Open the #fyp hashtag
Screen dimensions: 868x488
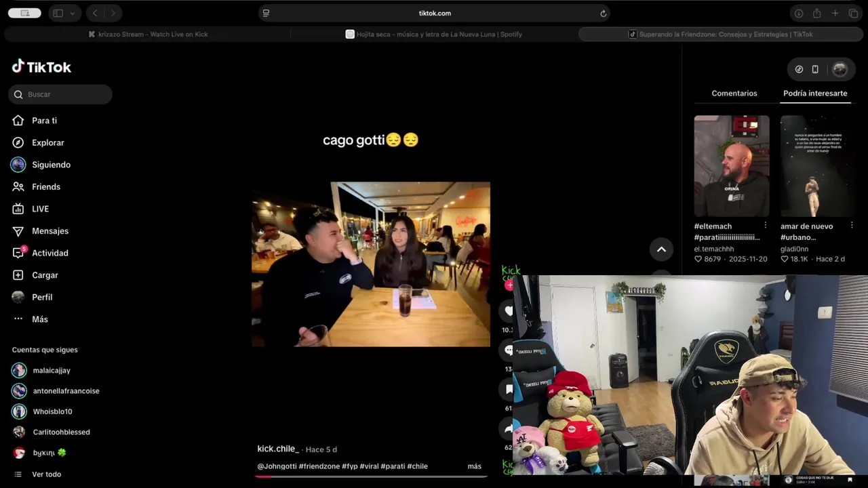[350, 466]
